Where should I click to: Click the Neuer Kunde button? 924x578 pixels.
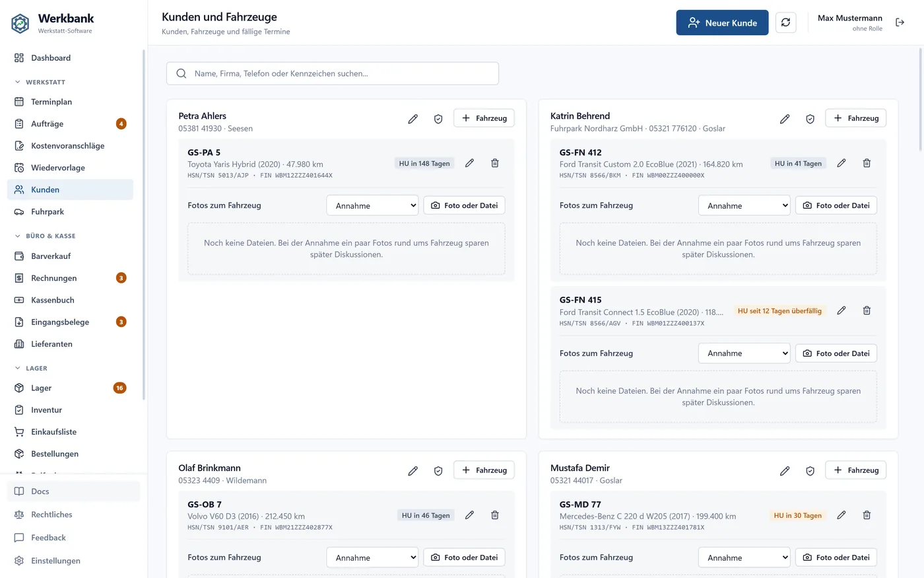pyautogui.click(x=722, y=22)
